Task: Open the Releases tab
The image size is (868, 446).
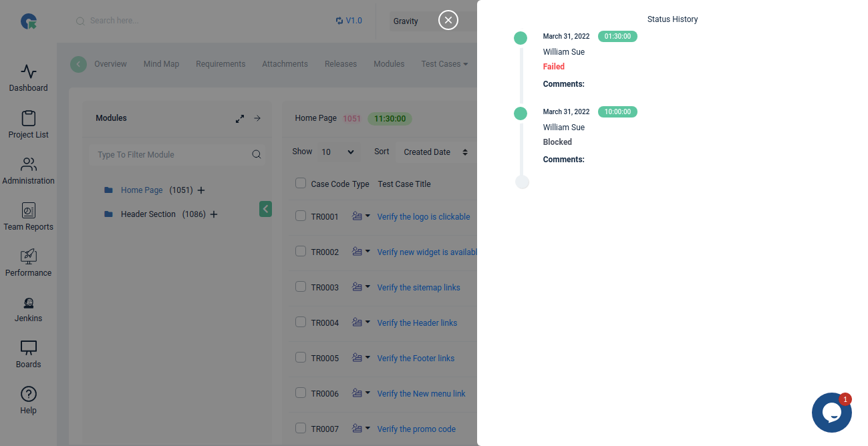Action: [x=341, y=64]
